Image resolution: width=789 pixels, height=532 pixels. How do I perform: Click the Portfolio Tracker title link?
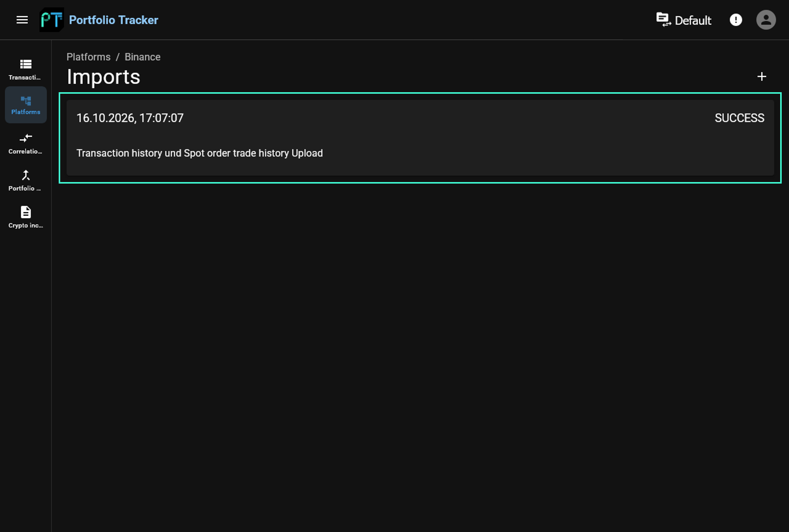tap(113, 20)
